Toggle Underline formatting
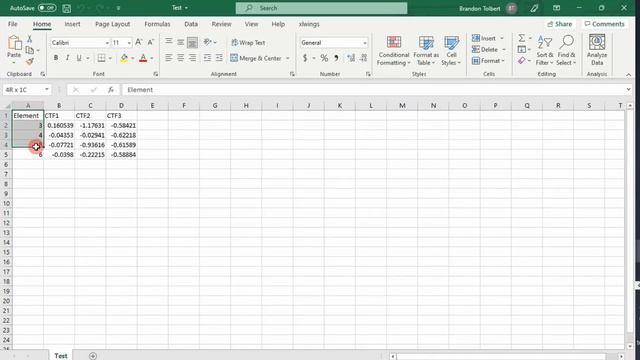The image size is (640, 360). 79,58
